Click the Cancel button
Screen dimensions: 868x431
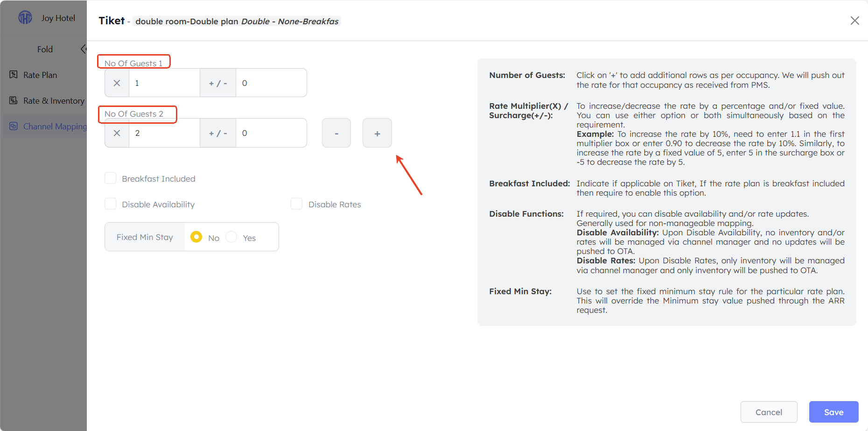(x=769, y=412)
